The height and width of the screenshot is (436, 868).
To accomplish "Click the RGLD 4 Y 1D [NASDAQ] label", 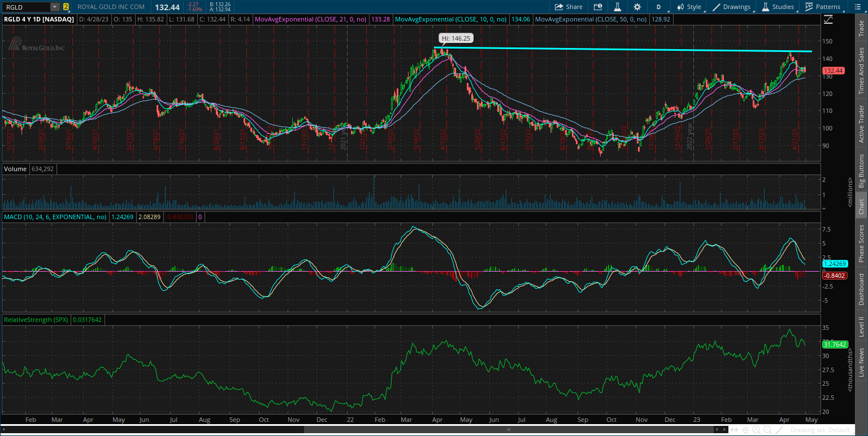I will pyautogui.click(x=39, y=19).
